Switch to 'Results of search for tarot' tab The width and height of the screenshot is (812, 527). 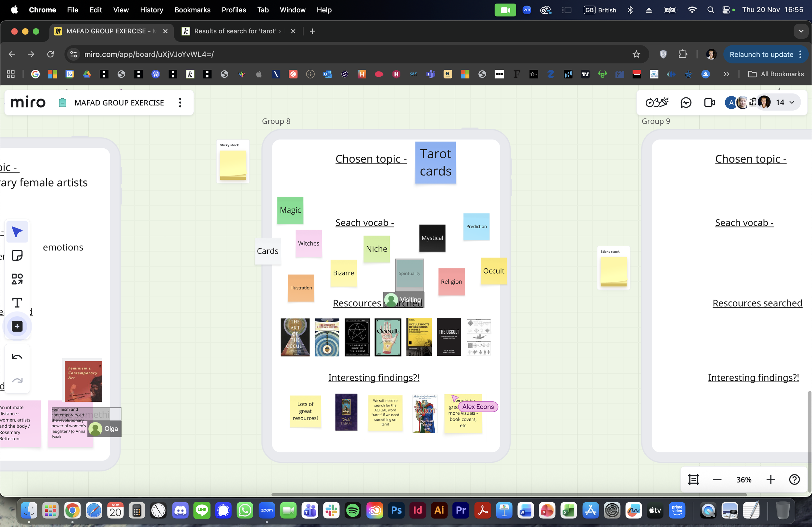click(x=235, y=31)
